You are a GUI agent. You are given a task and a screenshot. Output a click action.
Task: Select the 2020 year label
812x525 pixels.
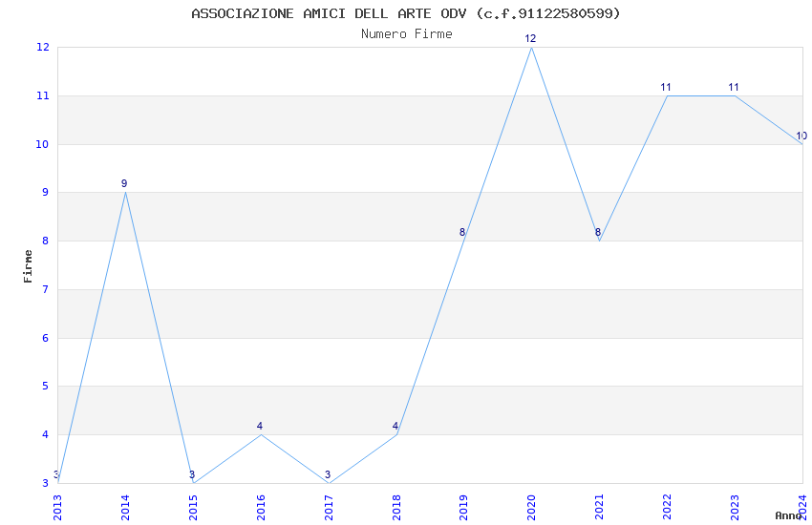(532, 508)
